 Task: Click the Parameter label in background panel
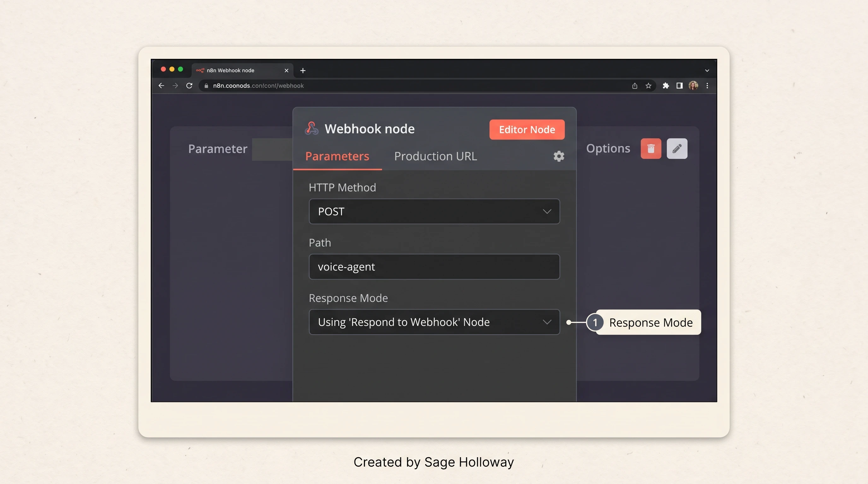pyautogui.click(x=218, y=149)
